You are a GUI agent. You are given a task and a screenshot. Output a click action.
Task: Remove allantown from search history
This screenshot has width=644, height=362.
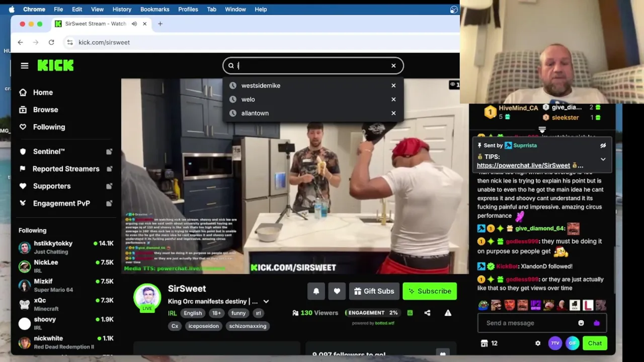(393, 113)
